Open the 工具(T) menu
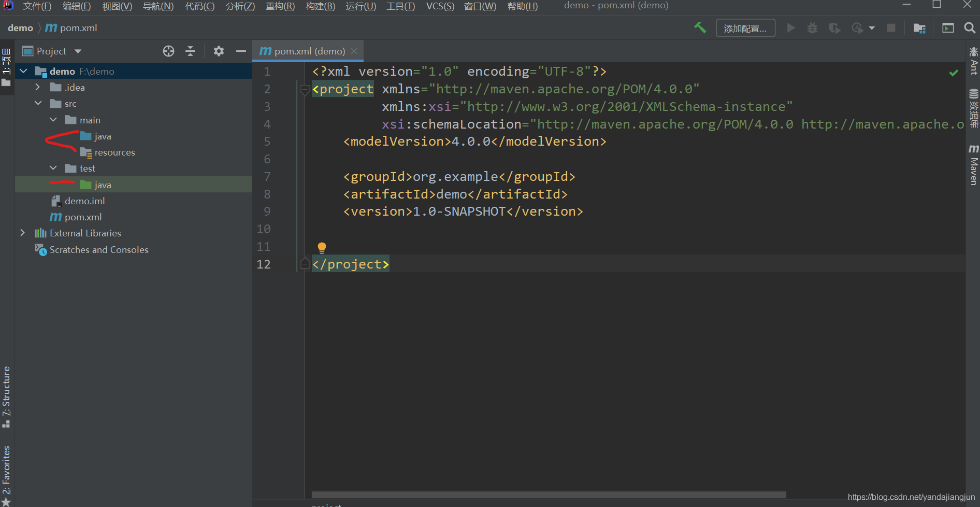The image size is (980, 507). 400,6
